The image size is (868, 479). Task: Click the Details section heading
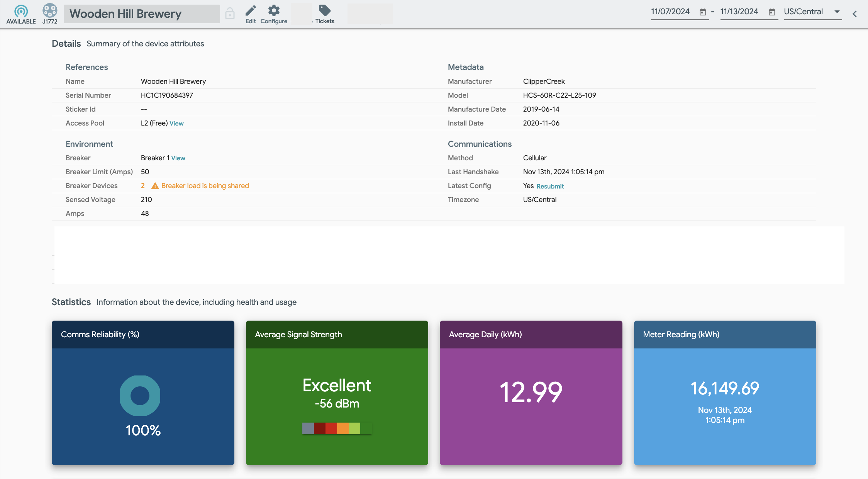click(66, 44)
